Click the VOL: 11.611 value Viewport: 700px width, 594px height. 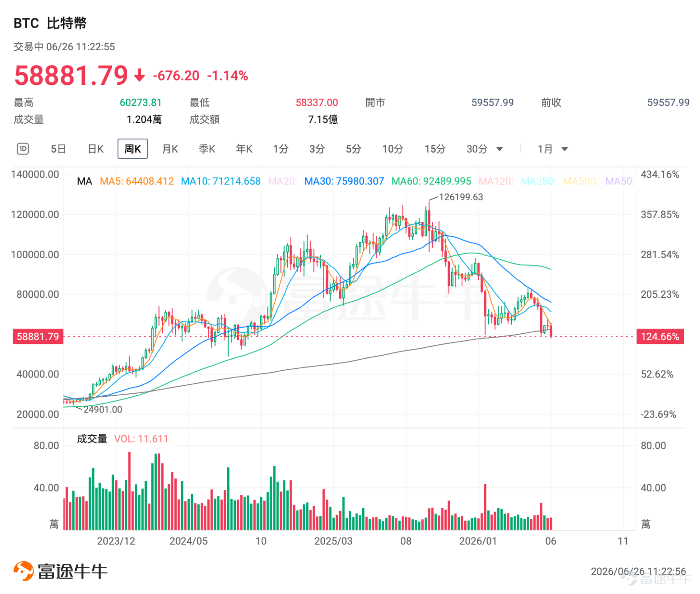(141, 439)
